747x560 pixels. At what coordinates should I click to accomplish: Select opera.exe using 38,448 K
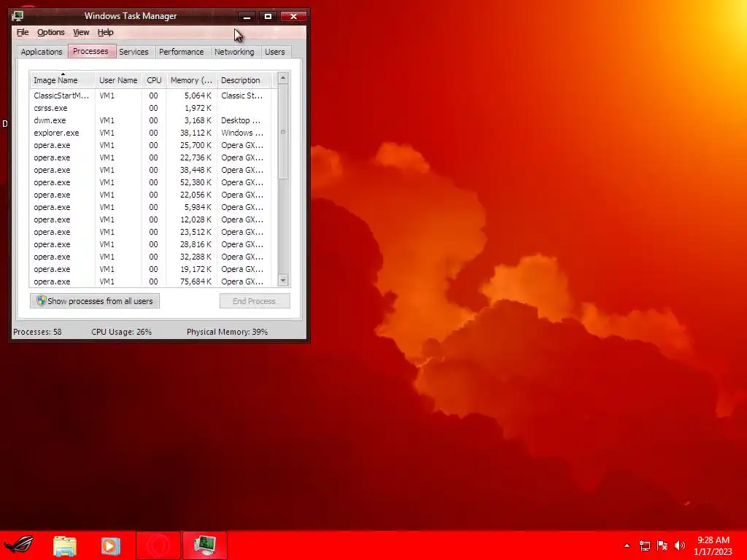tap(150, 170)
